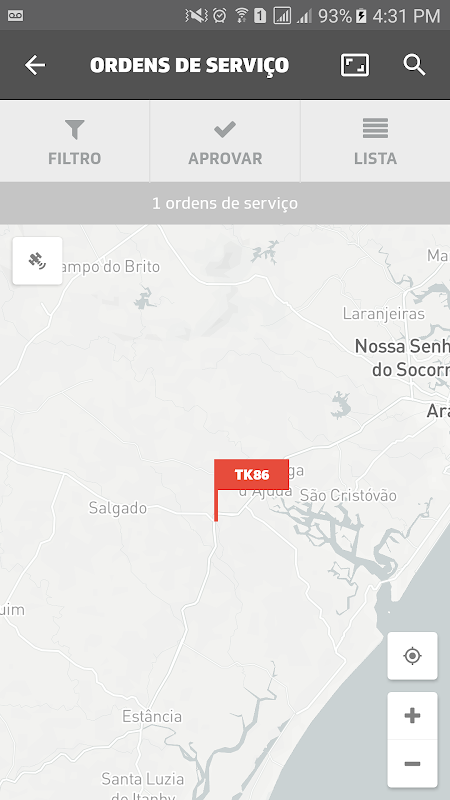The width and height of the screenshot is (450, 800).
Task: Select the APROVAR tab
Action: coord(225,142)
